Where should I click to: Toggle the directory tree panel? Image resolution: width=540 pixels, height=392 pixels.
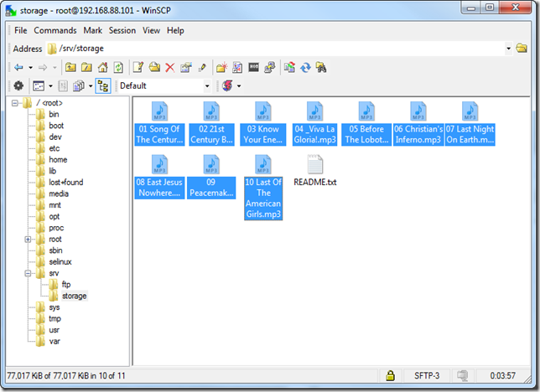[x=103, y=85]
